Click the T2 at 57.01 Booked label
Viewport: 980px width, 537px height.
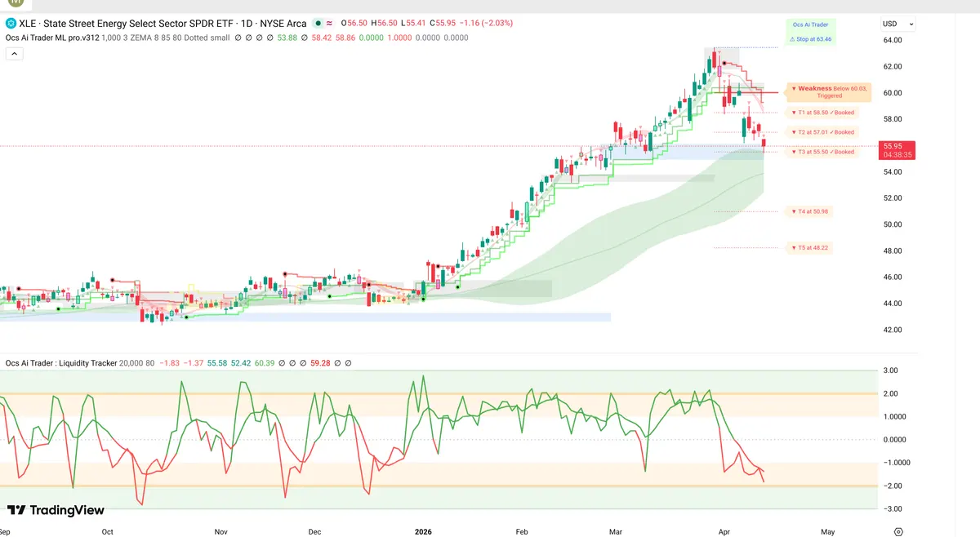coord(822,132)
